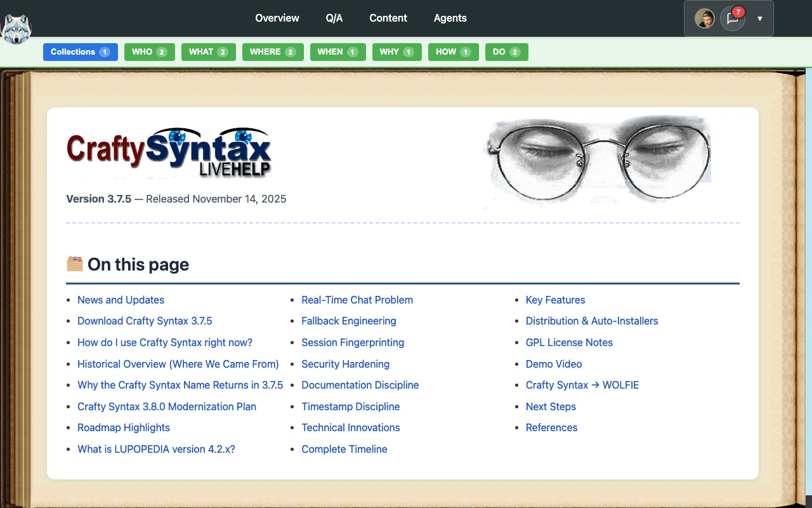Select the HOW filter button
This screenshot has height=508, width=812.
[x=453, y=52]
